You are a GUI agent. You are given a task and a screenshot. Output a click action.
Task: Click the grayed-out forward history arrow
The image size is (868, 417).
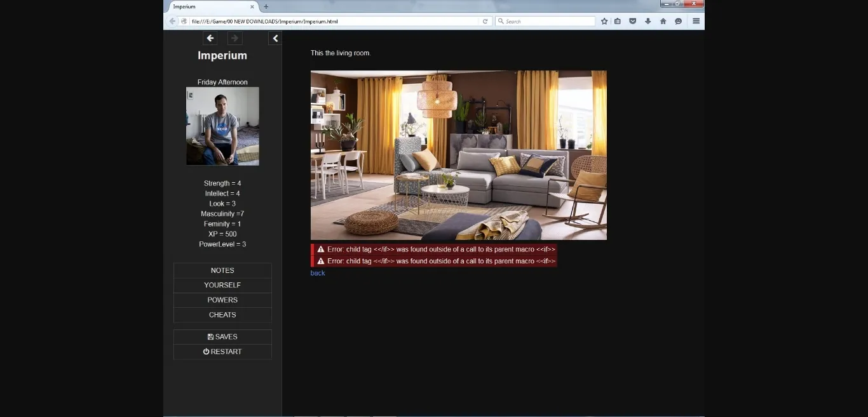[234, 38]
